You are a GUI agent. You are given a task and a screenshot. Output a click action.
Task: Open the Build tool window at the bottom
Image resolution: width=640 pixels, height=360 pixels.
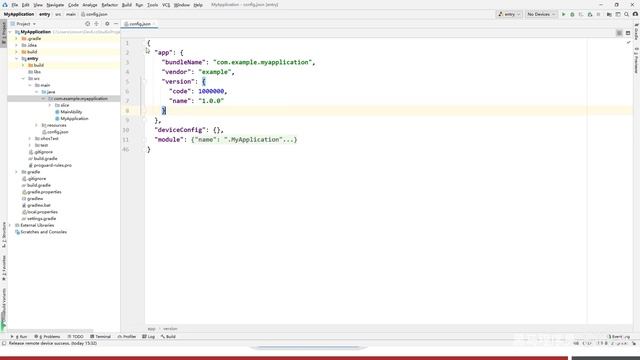[168, 337]
